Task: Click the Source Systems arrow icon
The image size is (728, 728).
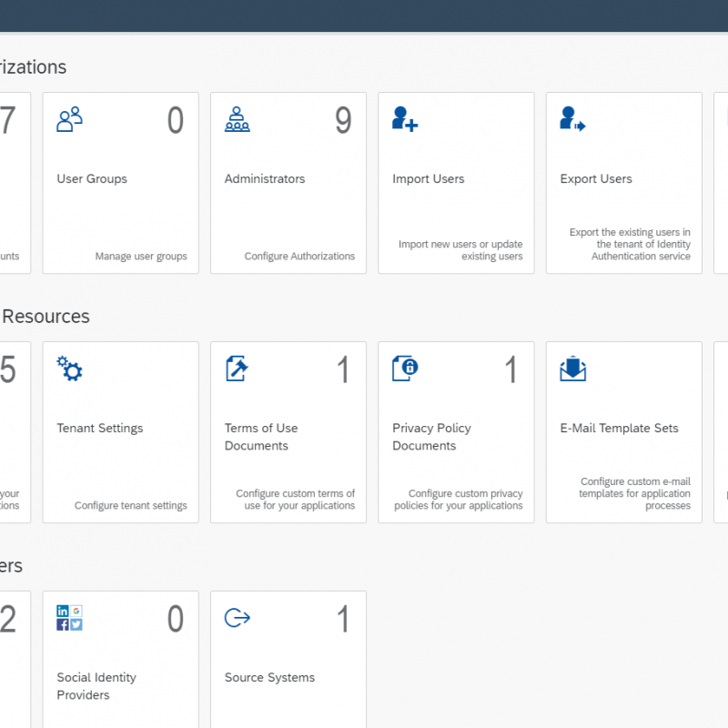Action: click(x=238, y=618)
